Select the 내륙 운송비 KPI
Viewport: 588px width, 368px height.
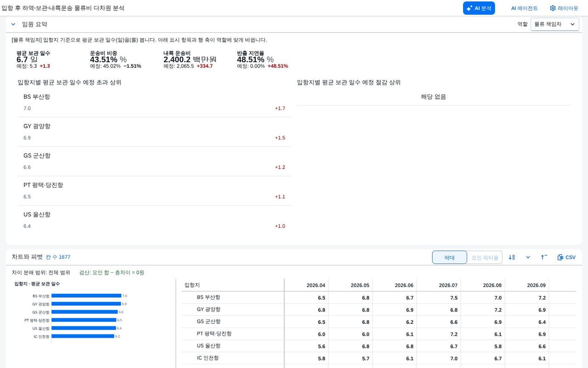(190, 59)
